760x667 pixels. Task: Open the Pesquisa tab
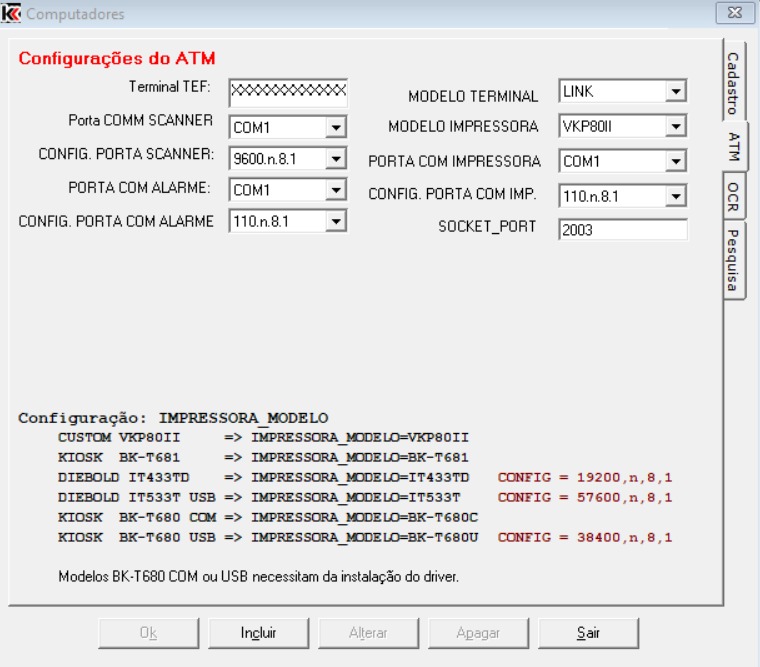[733, 259]
